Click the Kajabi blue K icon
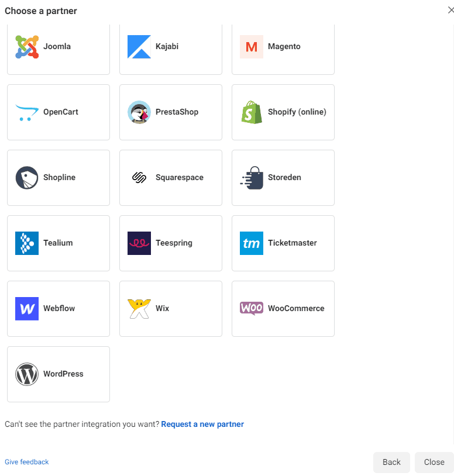This screenshot has width=454, height=476. (x=139, y=47)
